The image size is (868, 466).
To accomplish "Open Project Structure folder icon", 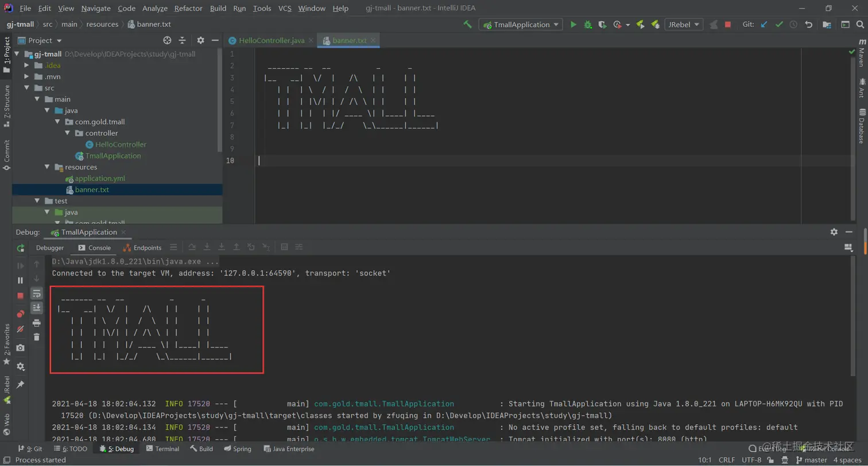I will 827,25.
